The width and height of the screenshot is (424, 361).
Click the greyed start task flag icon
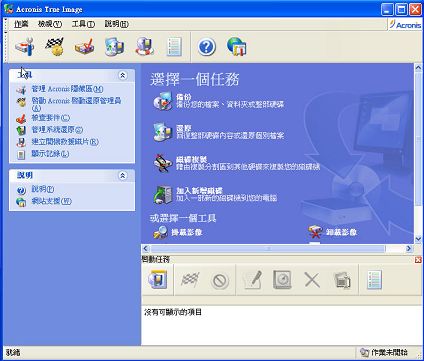pyautogui.click(x=190, y=280)
